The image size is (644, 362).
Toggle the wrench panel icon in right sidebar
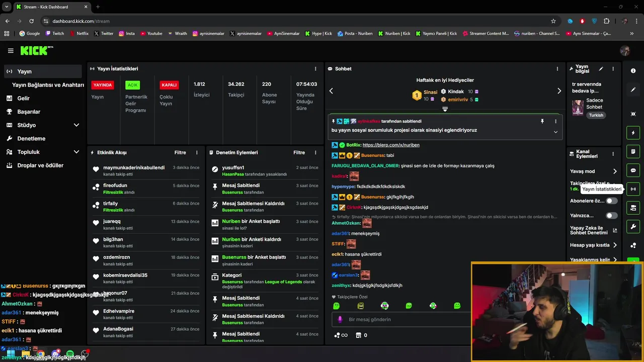(x=633, y=226)
